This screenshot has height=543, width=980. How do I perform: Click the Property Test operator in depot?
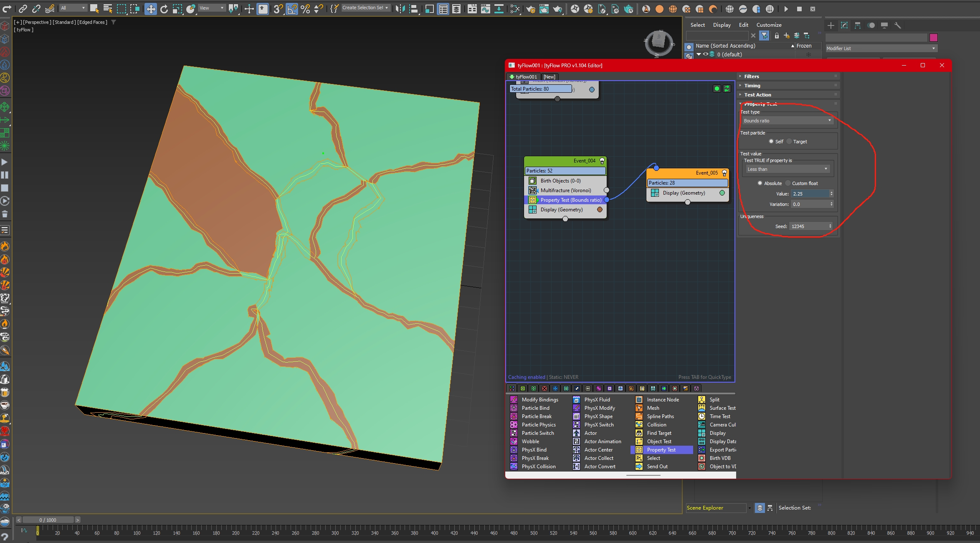661,450
